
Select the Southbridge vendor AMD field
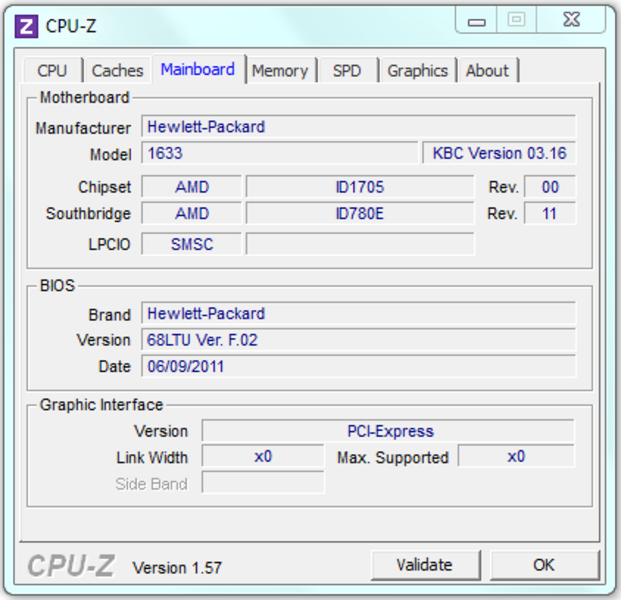point(192,213)
